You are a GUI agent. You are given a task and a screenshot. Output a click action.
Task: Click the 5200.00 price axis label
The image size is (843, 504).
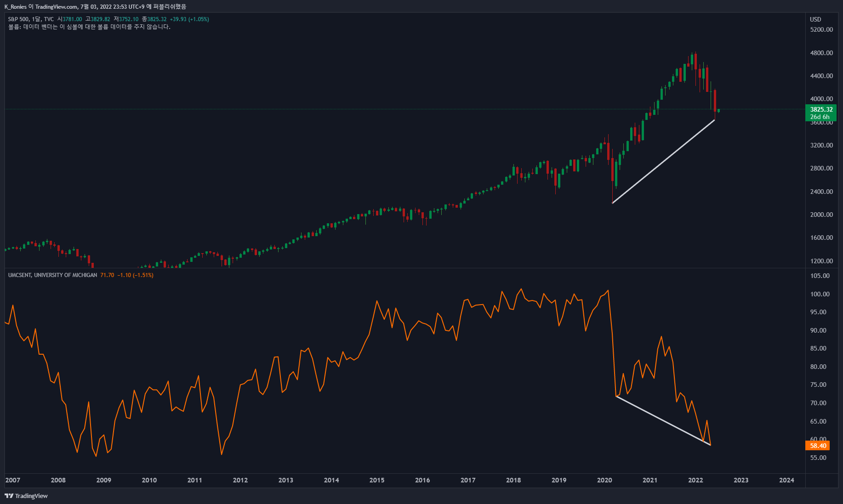pyautogui.click(x=821, y=29)
